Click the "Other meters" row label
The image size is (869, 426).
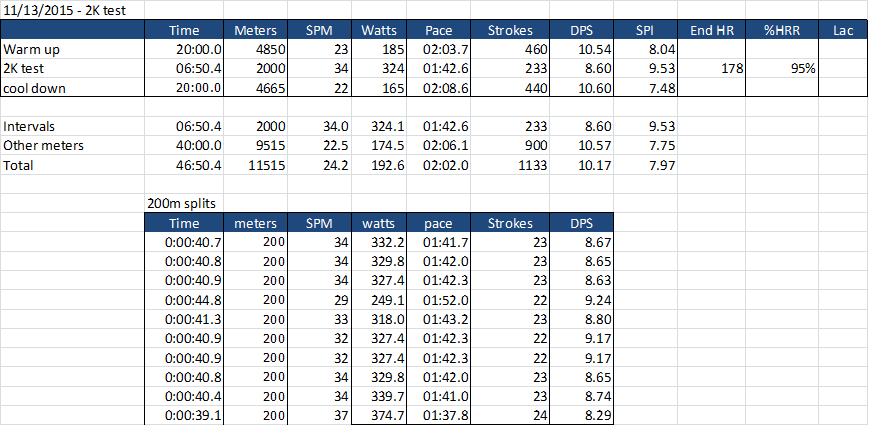pyautogui.click(x=43, y=146)
